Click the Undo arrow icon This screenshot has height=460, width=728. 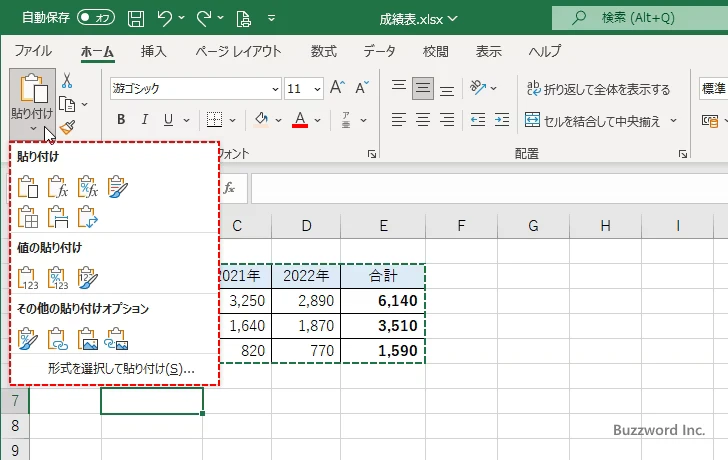click(164, 19)
